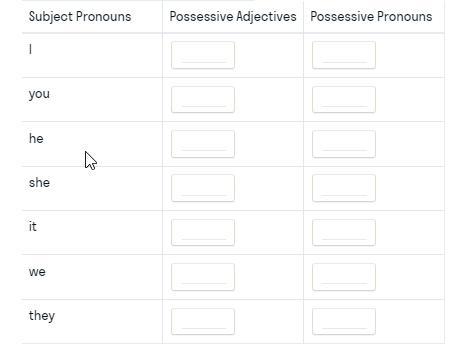Viewport: 449px width, 361px height.
Task: Click the Subject Pronouns column header
Action: click(x=80, y=16)
